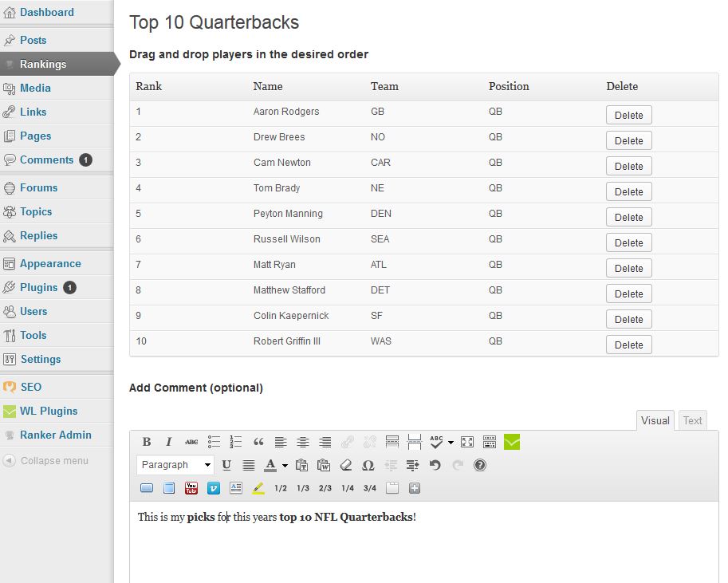Open the Plugins menu in sidebar
728x583 pixels.
pyautogui.click(x=38, y=287)
